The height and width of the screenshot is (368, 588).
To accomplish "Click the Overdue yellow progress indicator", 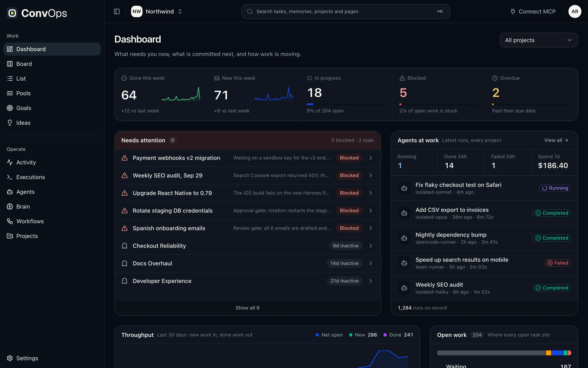I will pos(493,104).
